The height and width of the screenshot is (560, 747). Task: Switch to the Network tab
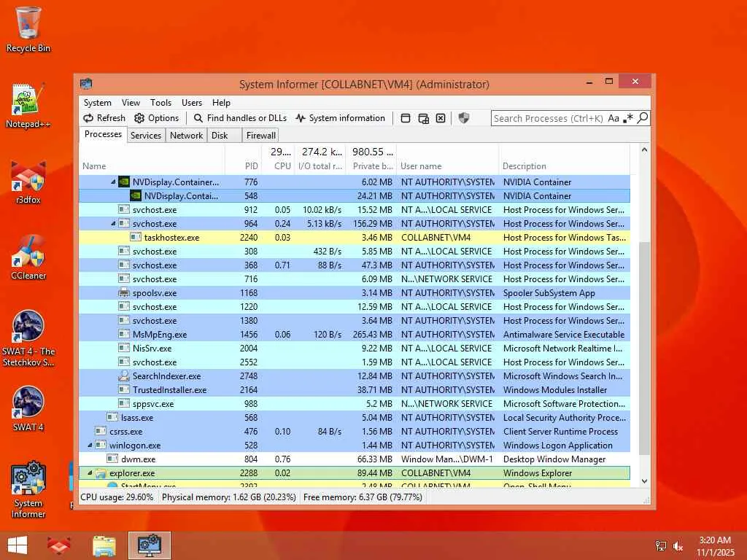[x=186, y=135]
